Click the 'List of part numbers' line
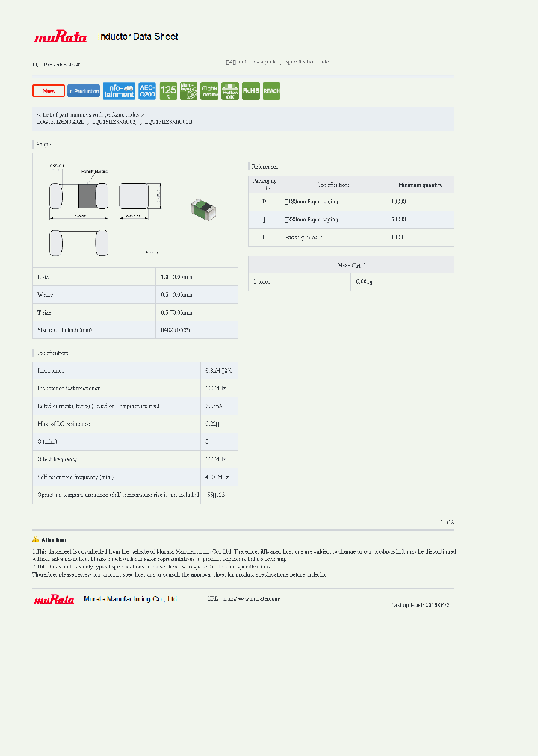 coord(90,114)
